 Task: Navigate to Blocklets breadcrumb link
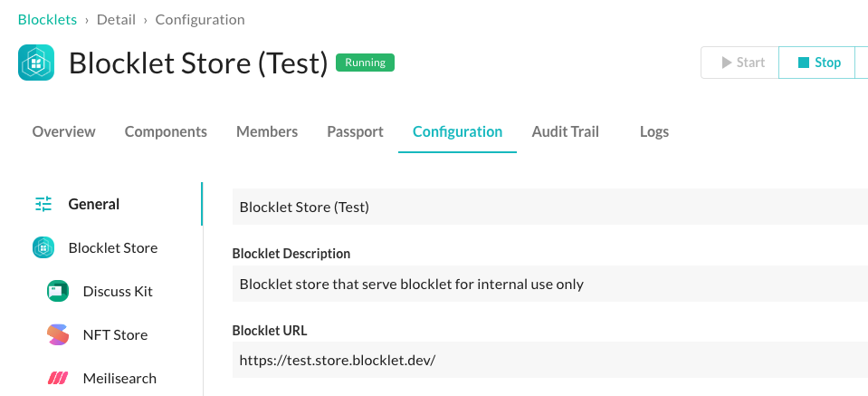click(x=47, y=19)
